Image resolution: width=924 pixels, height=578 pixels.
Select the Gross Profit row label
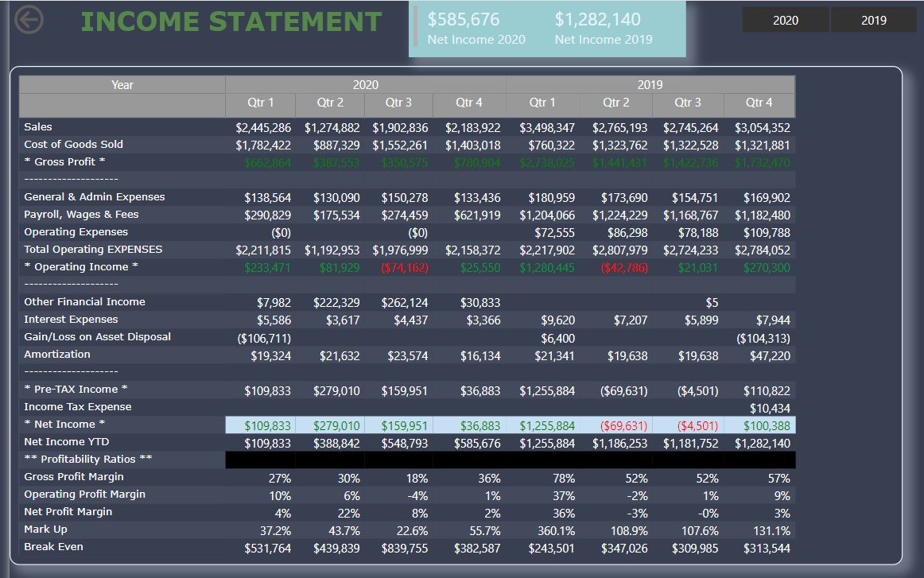click(x=65, y=161)
